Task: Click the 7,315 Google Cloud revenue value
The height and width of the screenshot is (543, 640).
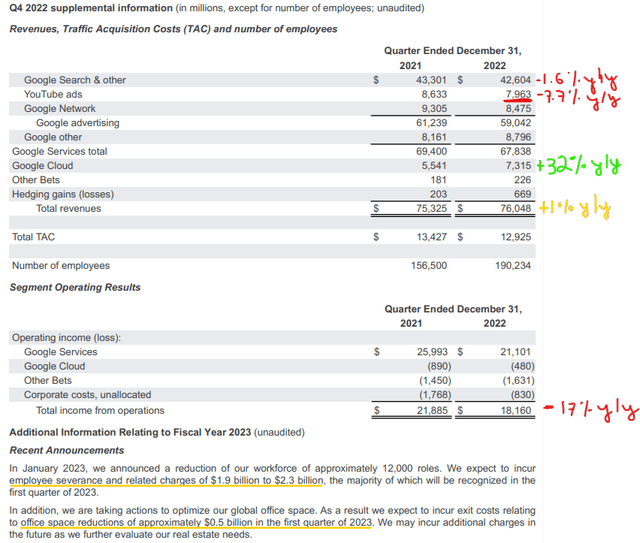Action: 518,166
